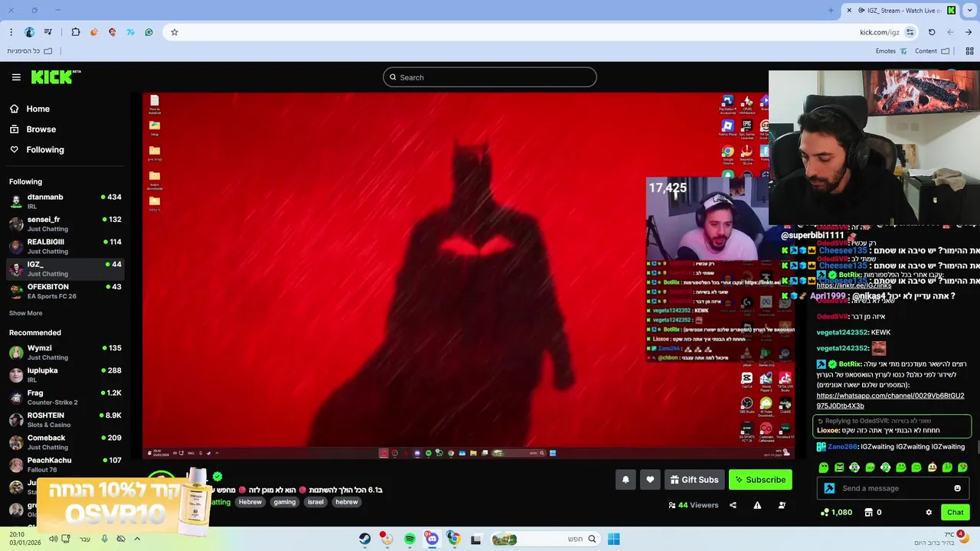
Task: Toggle stream notifications bell
Action: (x=626, y=480)
